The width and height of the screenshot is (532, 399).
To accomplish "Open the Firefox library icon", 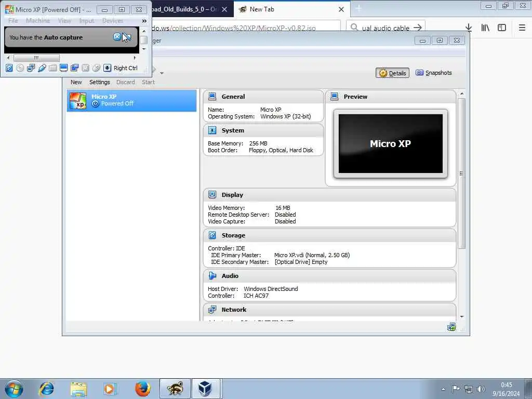I will coord(485,28).
